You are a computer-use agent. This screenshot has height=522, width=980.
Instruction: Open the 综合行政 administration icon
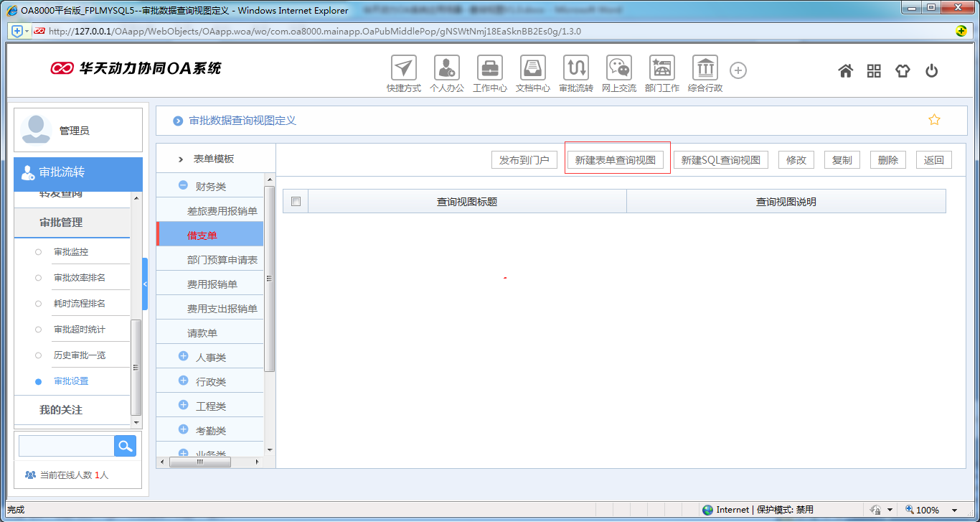[x=705, y=68]
